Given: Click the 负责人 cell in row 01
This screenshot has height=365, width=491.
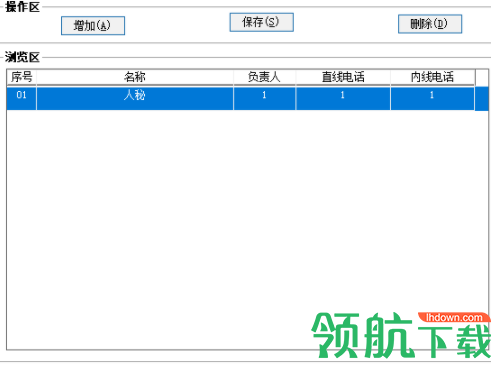Looking at the screenshot, I should (264, 98).
